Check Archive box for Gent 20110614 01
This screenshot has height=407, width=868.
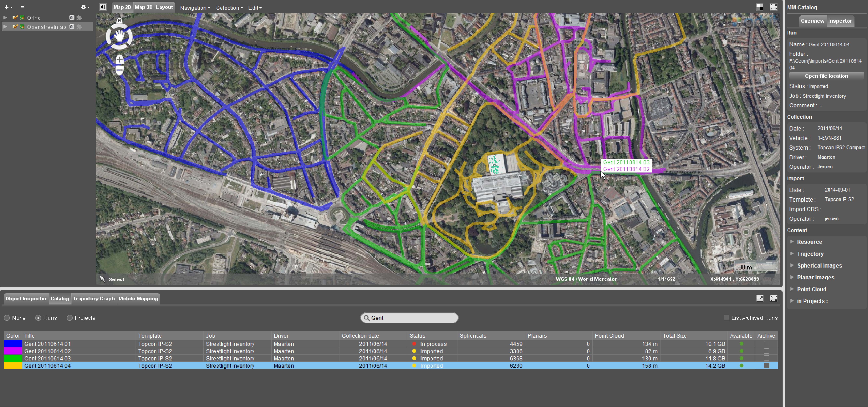point(767,344)
